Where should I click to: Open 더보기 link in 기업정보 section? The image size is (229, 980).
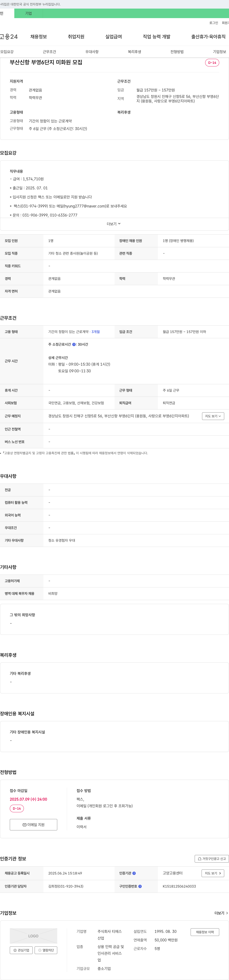(x=221, y=913)
